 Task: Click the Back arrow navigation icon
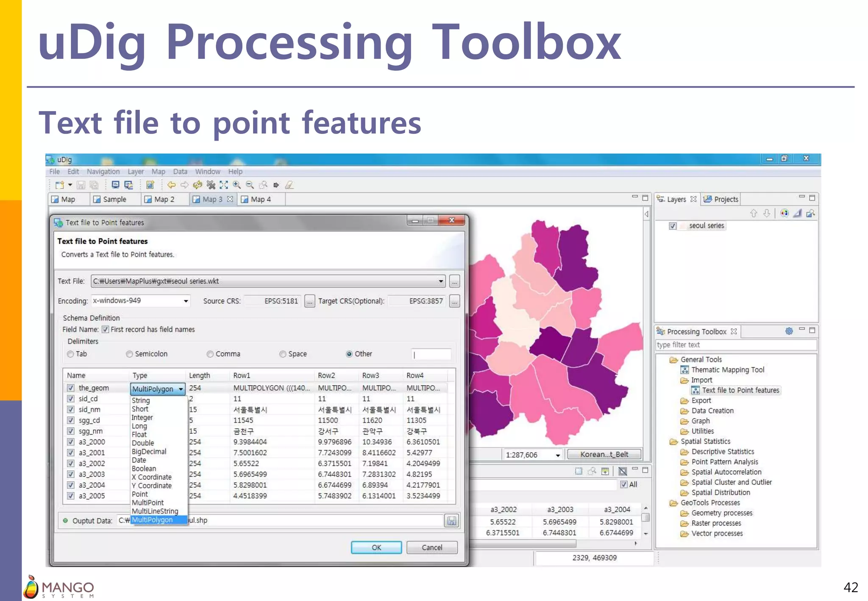pos(171,185)
